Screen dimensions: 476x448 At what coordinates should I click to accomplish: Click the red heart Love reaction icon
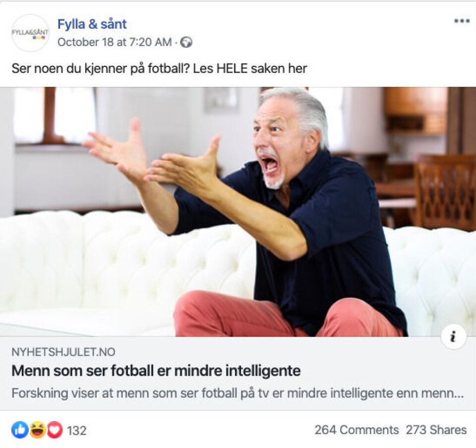55,430
